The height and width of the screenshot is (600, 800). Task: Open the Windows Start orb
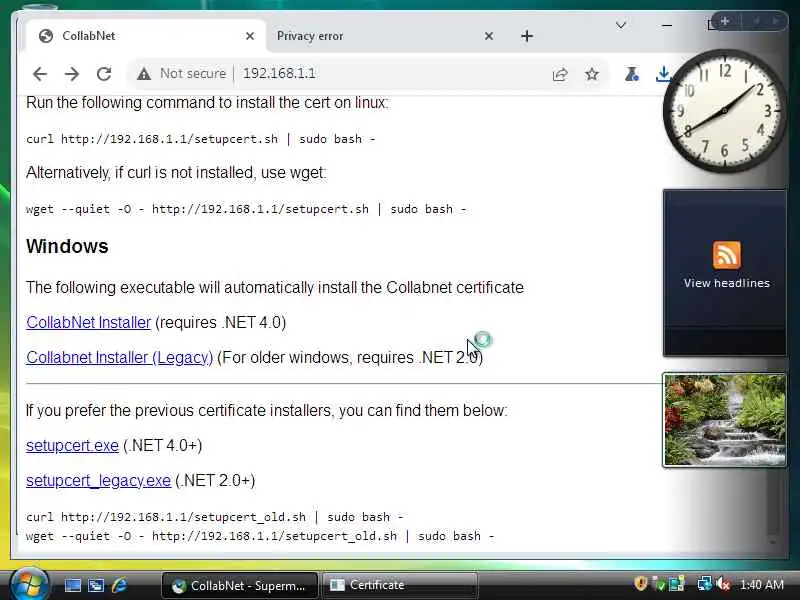pyautogui.click(x=29, y=584)
